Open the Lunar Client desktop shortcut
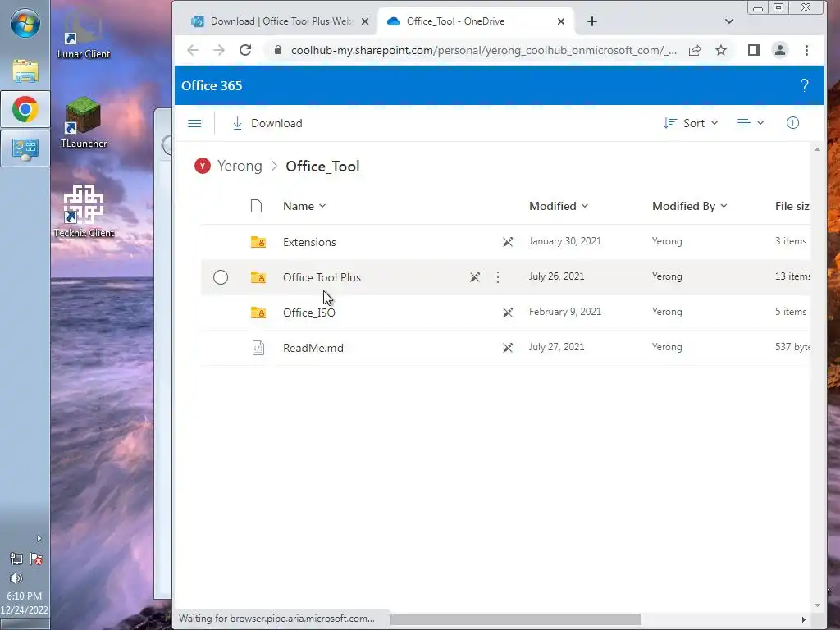This screenshot has height=630, width=840. tap(84, 36)
